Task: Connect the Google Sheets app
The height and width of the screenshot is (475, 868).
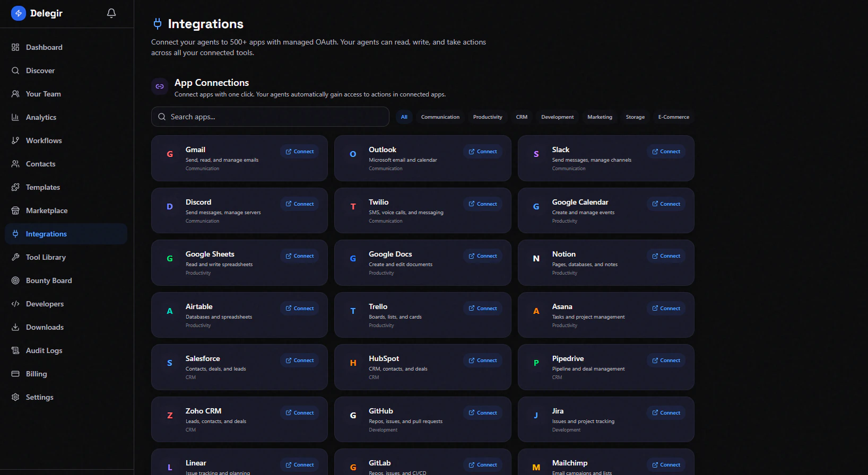Action: pos(300,256)
